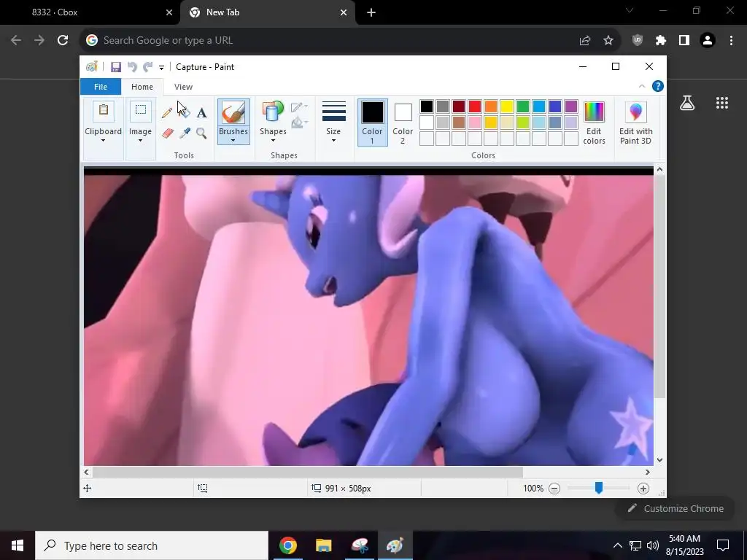
Task: Click the Save icon in Paint title bar
Action: click(116, 67)
